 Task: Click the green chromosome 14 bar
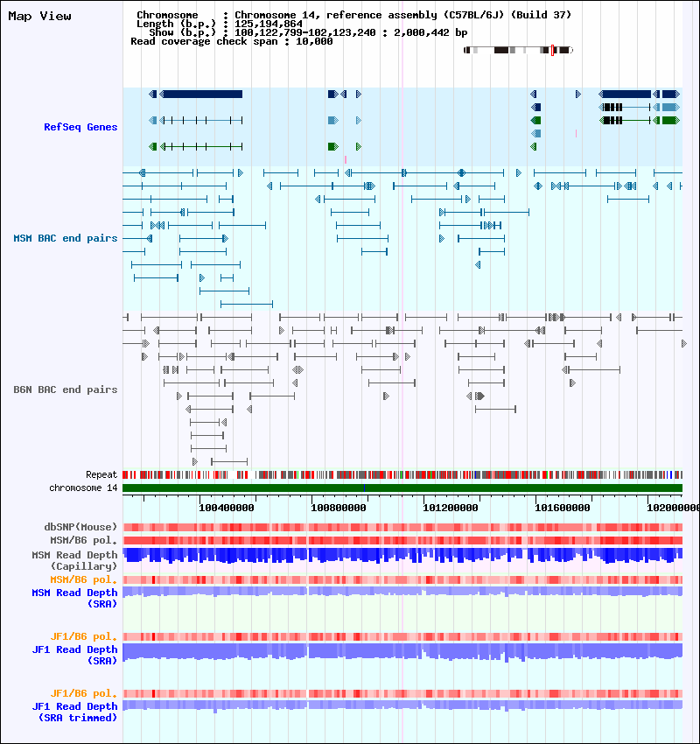402,488
